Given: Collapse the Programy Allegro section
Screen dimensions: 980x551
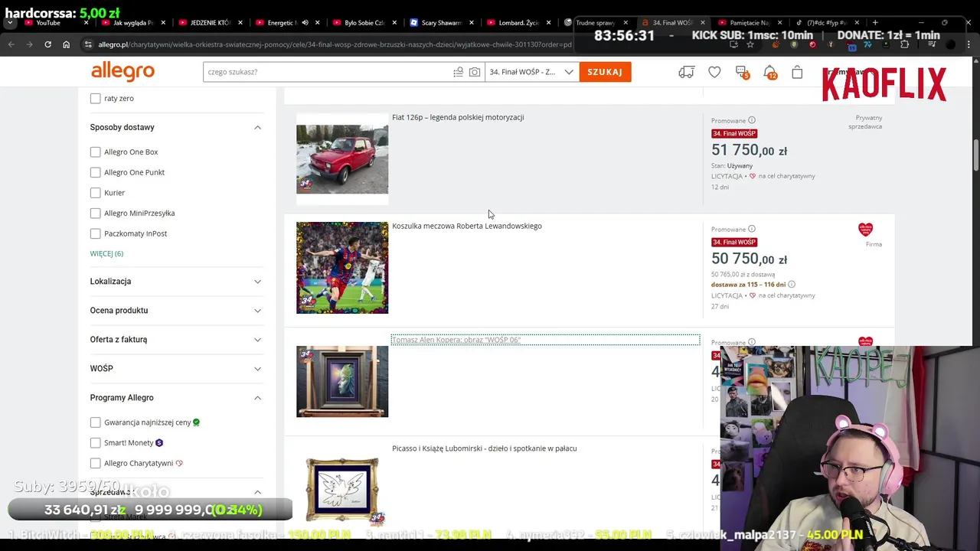Looking at the screenshot, I should 176,398.
